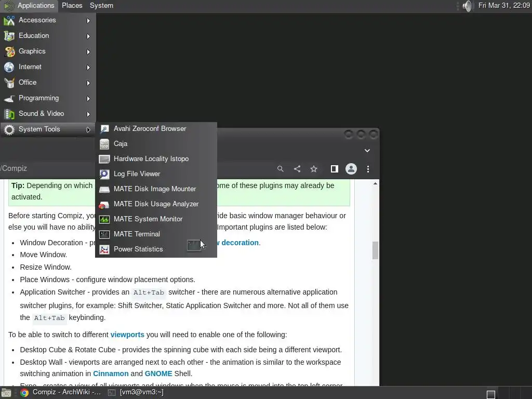Click the workspace switcher square
532x399 pixels.
click(491, 395)
